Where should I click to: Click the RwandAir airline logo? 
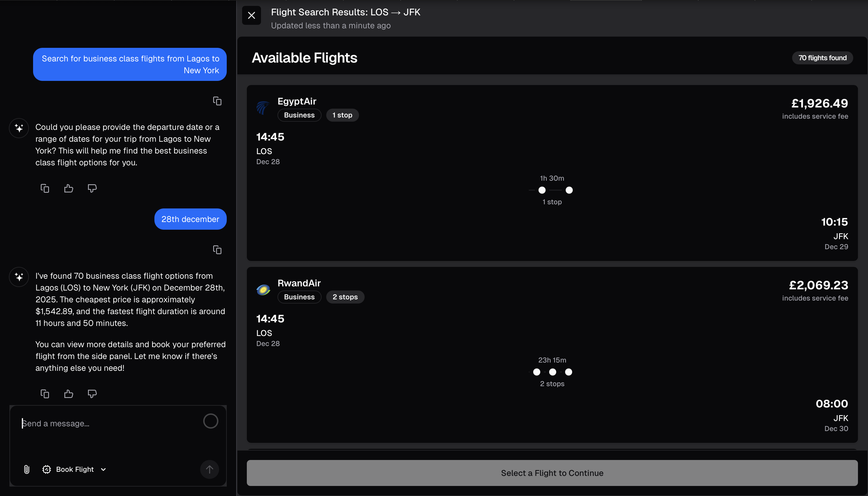(x=263, y=290)
